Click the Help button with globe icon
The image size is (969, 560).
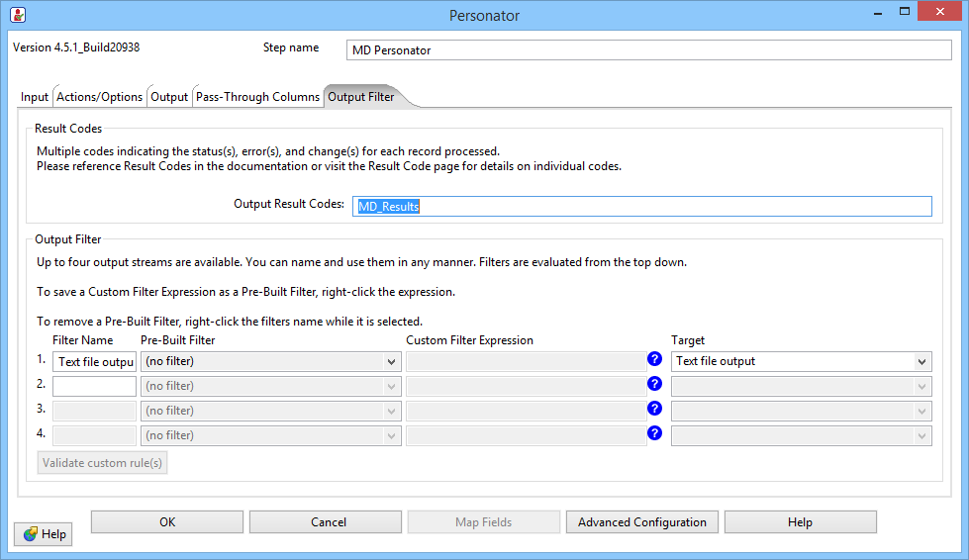pos(45,534)
